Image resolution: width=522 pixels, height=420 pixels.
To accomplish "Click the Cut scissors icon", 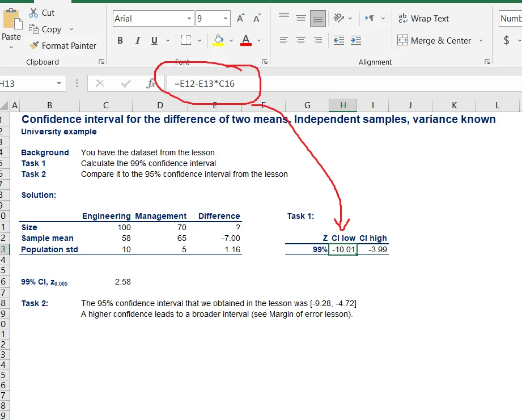I will pos(33,12).
